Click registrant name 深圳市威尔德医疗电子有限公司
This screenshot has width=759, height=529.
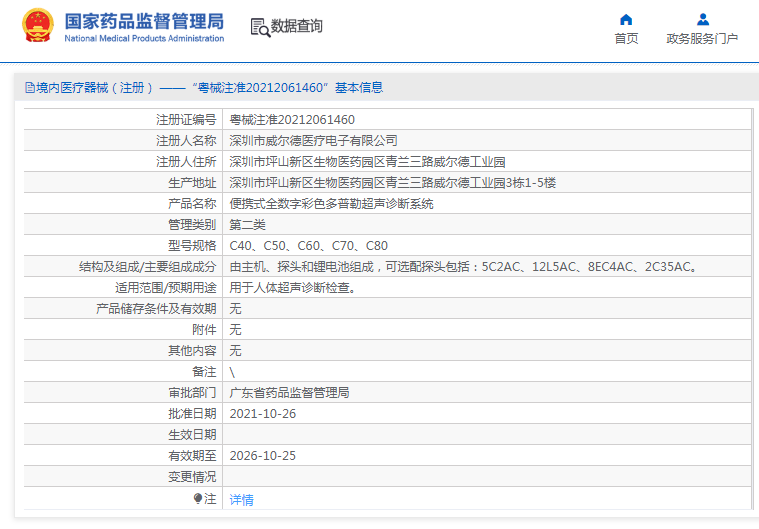[313, 140]
